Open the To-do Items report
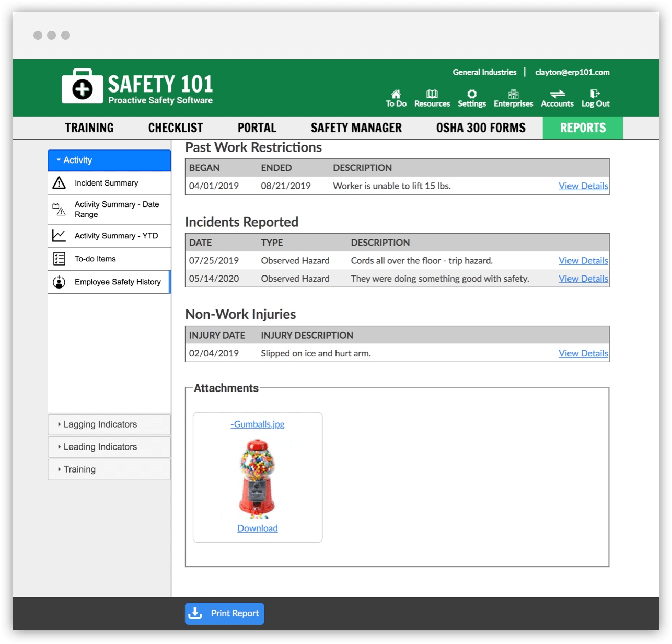672x644 pixels. pyautogui.click(x=109, y=259)
